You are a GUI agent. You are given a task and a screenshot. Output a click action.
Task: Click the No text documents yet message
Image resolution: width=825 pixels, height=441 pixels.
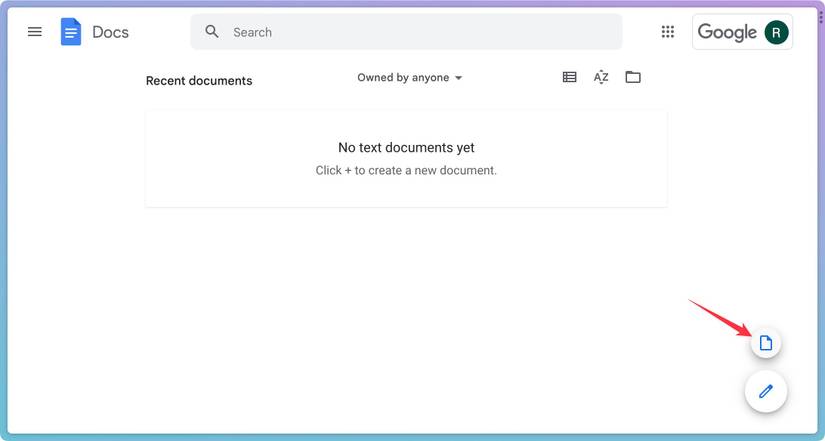tap(406, 147)
